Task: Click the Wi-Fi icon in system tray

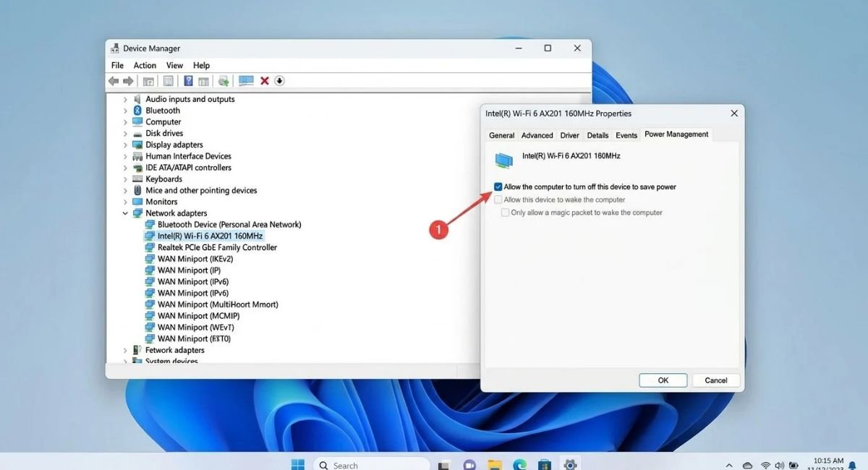Action: point(765,465)
